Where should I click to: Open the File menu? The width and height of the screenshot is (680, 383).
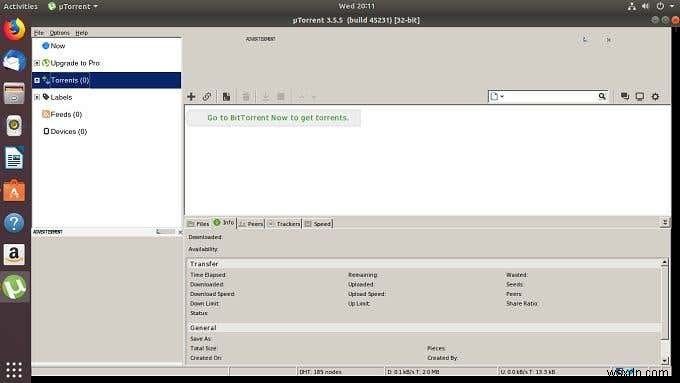pos(39,33)
